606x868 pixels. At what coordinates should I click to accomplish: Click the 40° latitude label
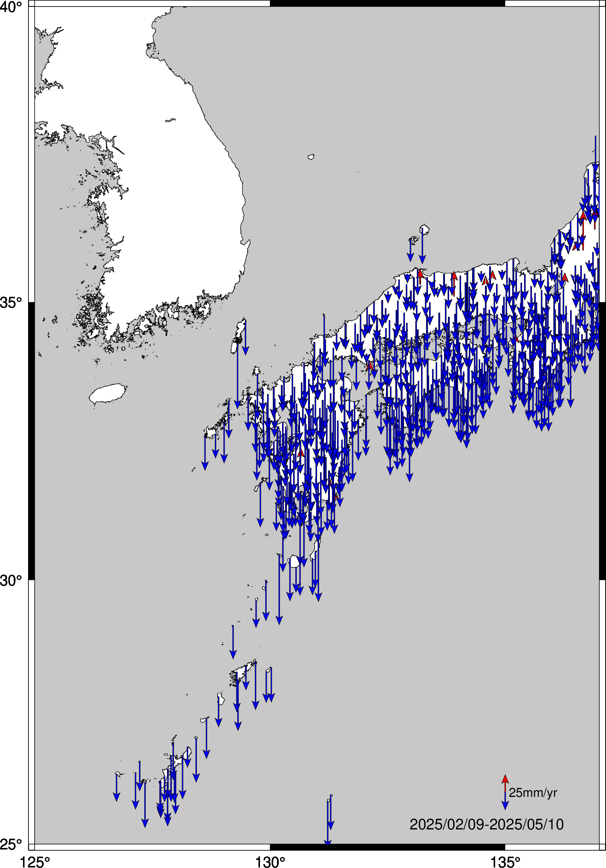point(11,7)
